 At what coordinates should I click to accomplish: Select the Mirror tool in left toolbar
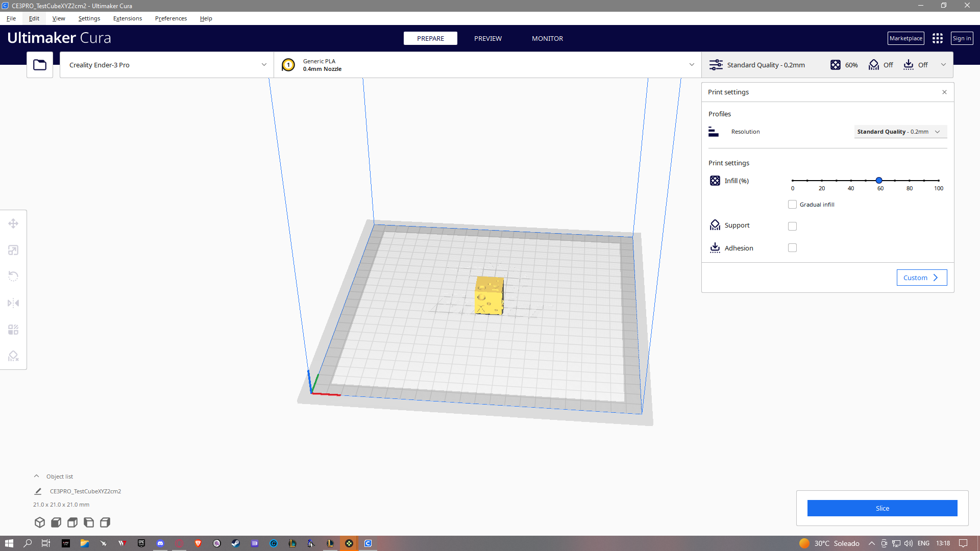click(x=13, y=303)
